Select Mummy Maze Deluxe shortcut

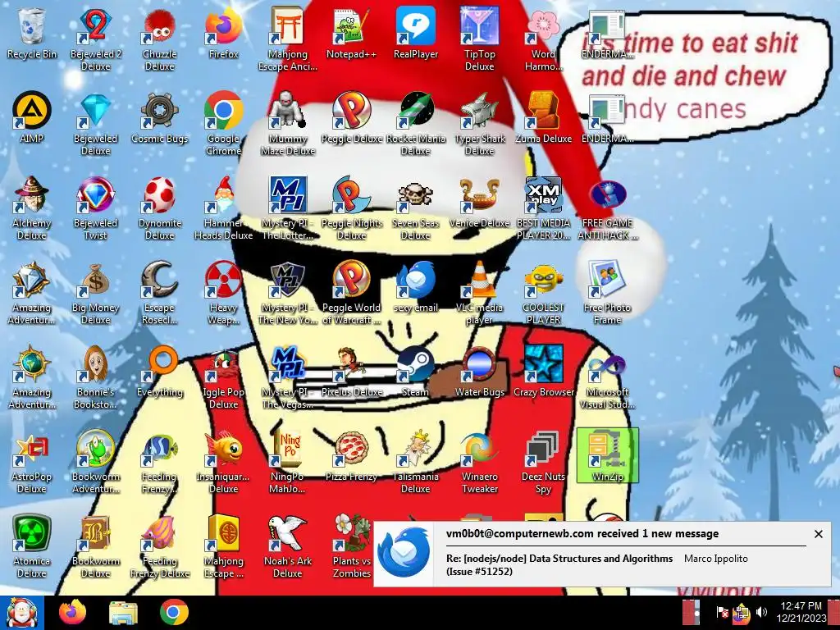point(288,124)
